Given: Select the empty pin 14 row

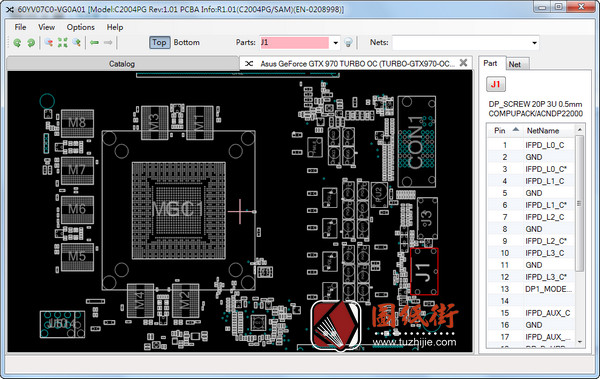Looking at the screenshot, I should 531,301.
